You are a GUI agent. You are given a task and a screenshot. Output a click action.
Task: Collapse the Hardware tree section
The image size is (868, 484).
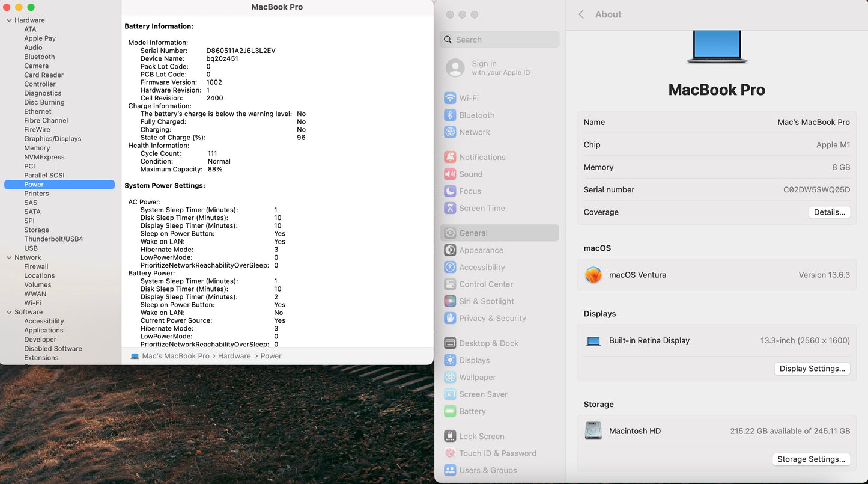click(x=9, y=20)
